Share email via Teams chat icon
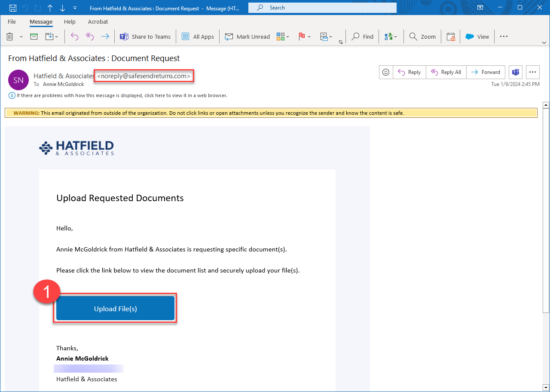This screenshot has height=392, width=550. click(515, 72)
